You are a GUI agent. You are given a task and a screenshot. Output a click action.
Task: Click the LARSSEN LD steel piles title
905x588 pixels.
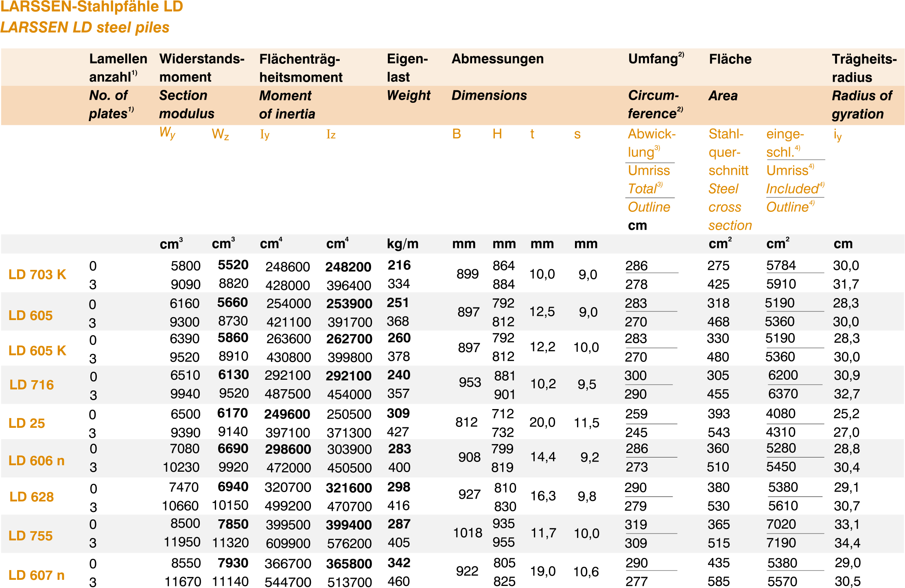[x=85, y=27]
